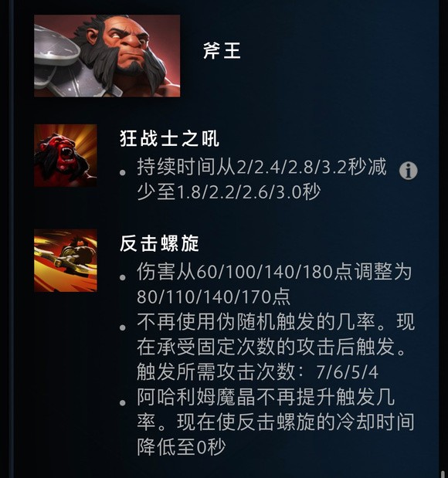Click the Counter Helix ability icon
448x478 pixels.
coord(66,261)
